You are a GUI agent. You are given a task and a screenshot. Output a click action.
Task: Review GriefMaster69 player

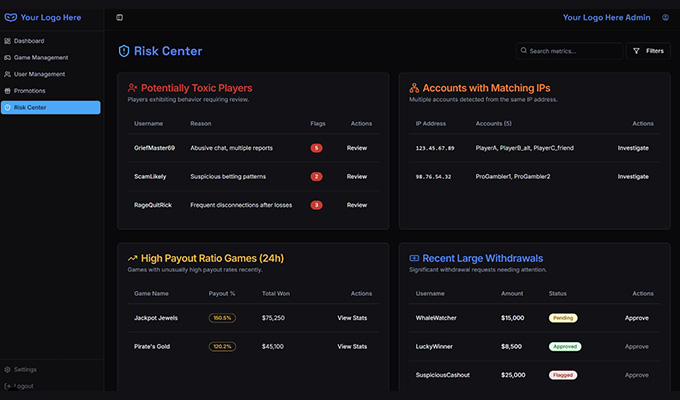tap(356, 148)
